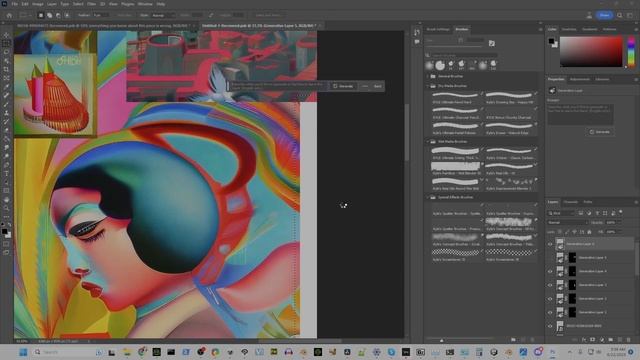Open the Filter menu

pyautogui.click(x=91, y=4)
